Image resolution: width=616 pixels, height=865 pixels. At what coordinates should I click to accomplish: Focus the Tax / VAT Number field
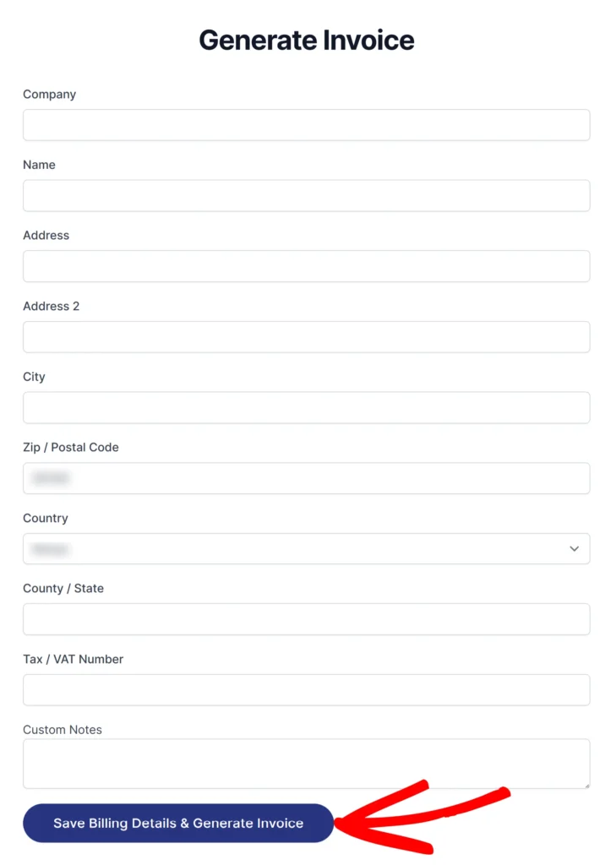[x=307, y=689]
